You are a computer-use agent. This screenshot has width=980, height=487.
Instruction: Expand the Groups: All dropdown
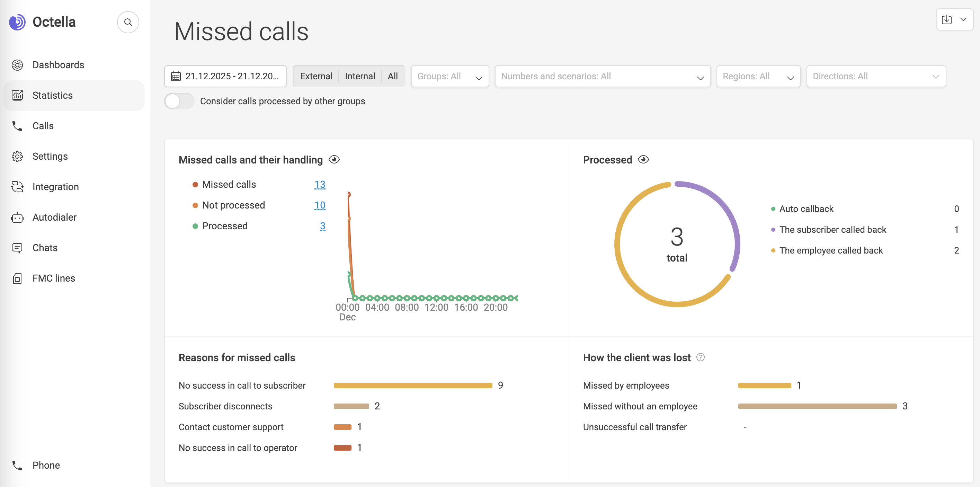click(x=450, y=77)
